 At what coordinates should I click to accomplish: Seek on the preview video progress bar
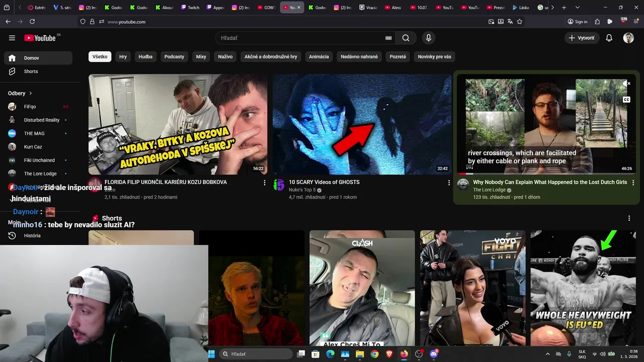pyautogui.click(x=546, y=173)
